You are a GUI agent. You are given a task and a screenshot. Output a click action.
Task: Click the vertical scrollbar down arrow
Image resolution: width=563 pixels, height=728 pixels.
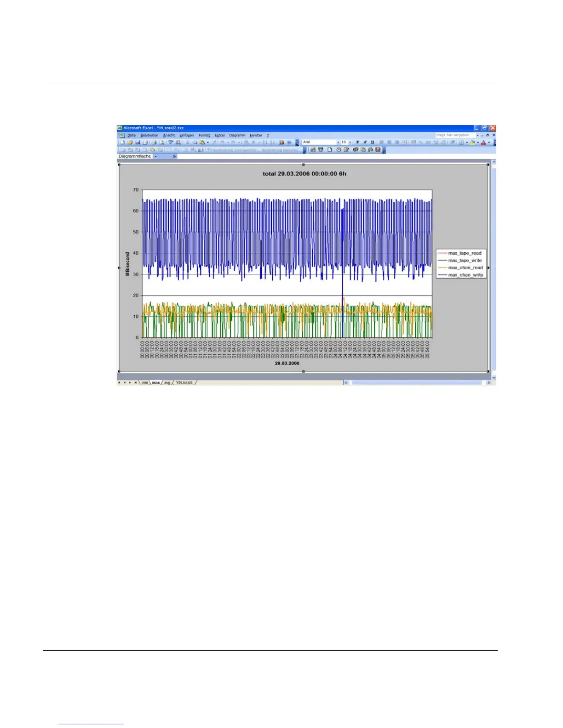pyautogui.click(x=494, y=377)
